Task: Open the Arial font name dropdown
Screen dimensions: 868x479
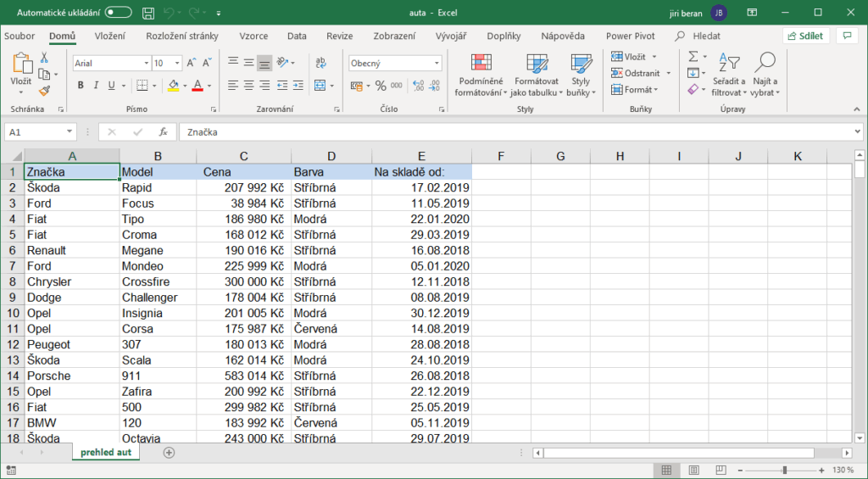Action: coord(145,64)
